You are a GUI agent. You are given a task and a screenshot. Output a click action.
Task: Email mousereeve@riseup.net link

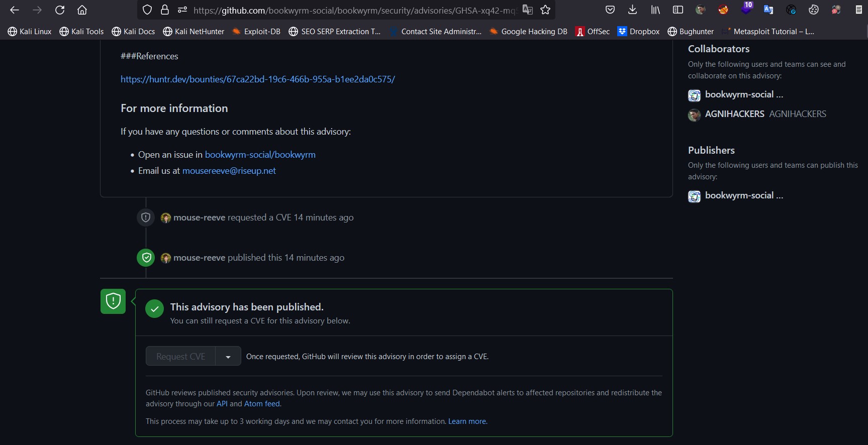(x=229, y=171)
